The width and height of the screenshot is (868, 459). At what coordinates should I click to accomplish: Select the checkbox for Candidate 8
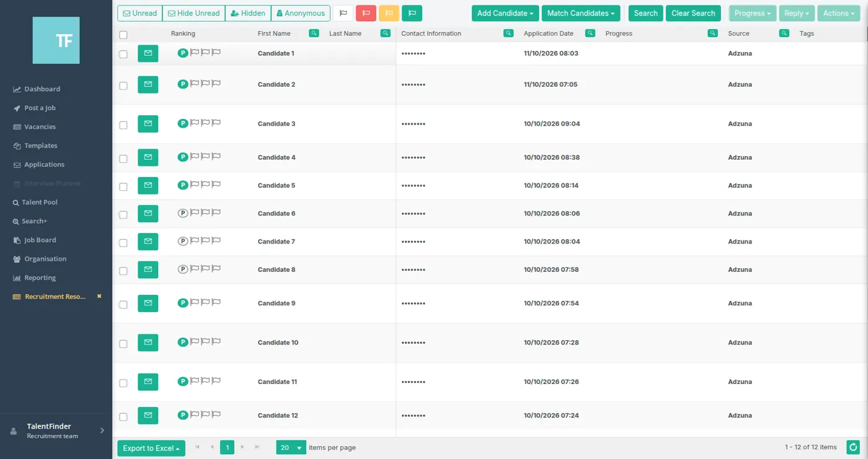[x=123, y=271]
